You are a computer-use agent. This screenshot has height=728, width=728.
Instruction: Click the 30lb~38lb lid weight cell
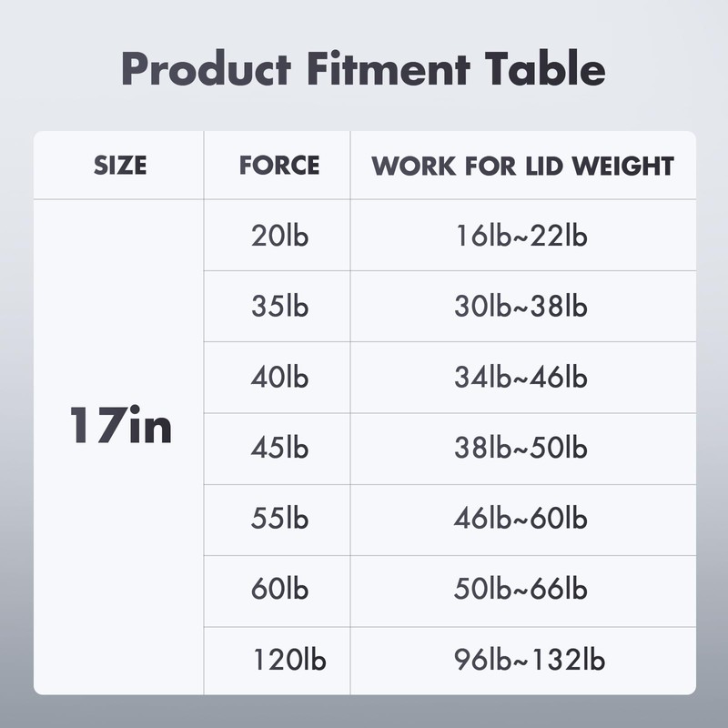click(521, 307)
